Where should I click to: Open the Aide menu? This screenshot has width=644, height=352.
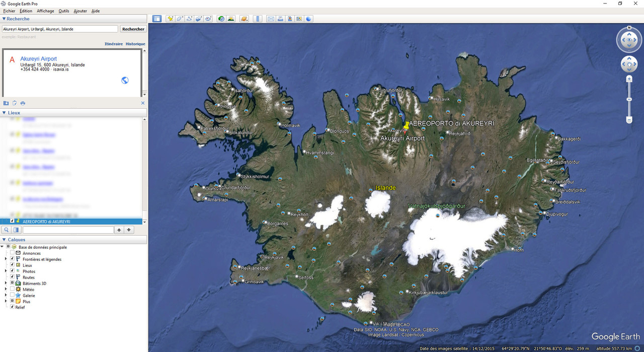96,11
